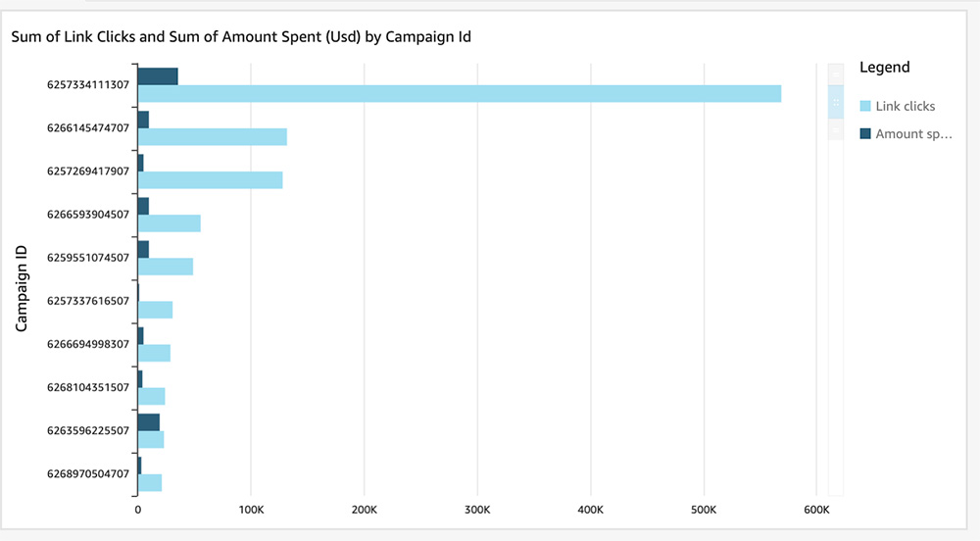This screenshot has width=980, height=541.
Task: Select the Link clicks legend label
Action: (906, 106)
